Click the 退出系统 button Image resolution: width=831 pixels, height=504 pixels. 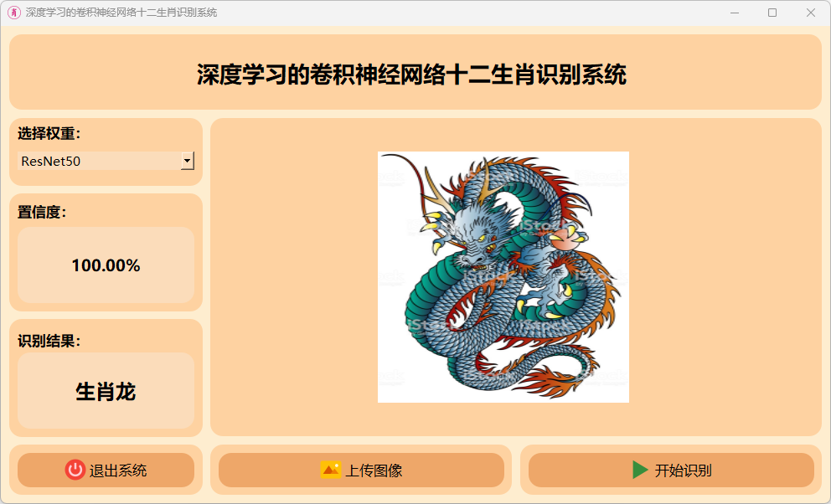106,470
